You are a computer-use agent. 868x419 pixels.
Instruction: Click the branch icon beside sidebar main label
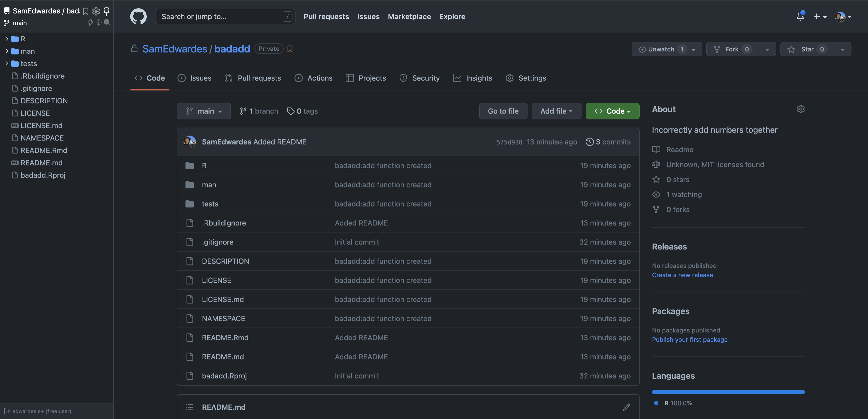coord(6,23)
